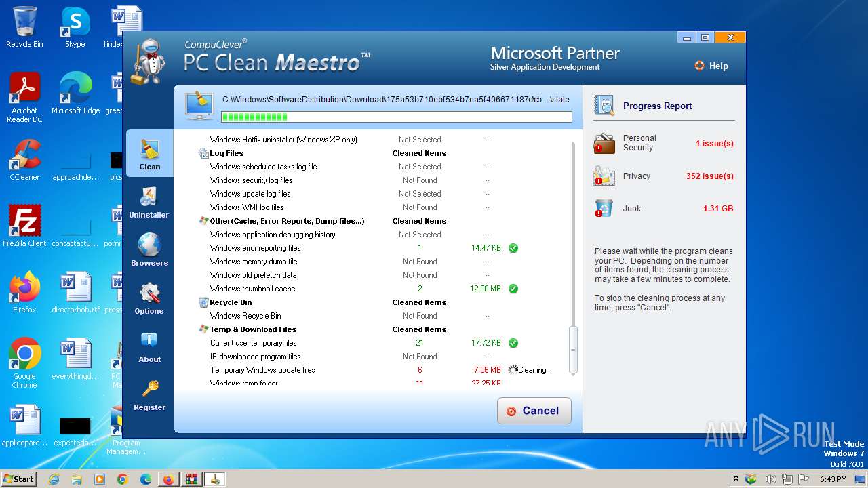Click the 'Cleaning...' spinner status
868x488 pixels.
click(530, 370)
